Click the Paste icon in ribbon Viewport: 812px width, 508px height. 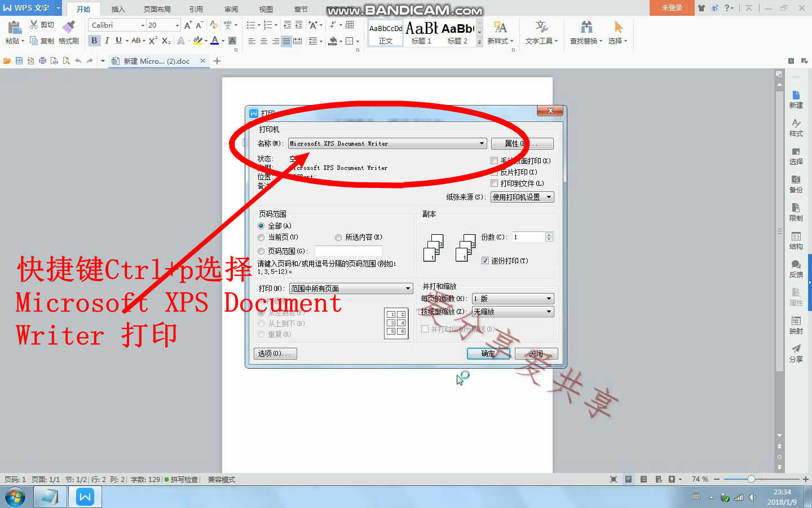point(14,27)
